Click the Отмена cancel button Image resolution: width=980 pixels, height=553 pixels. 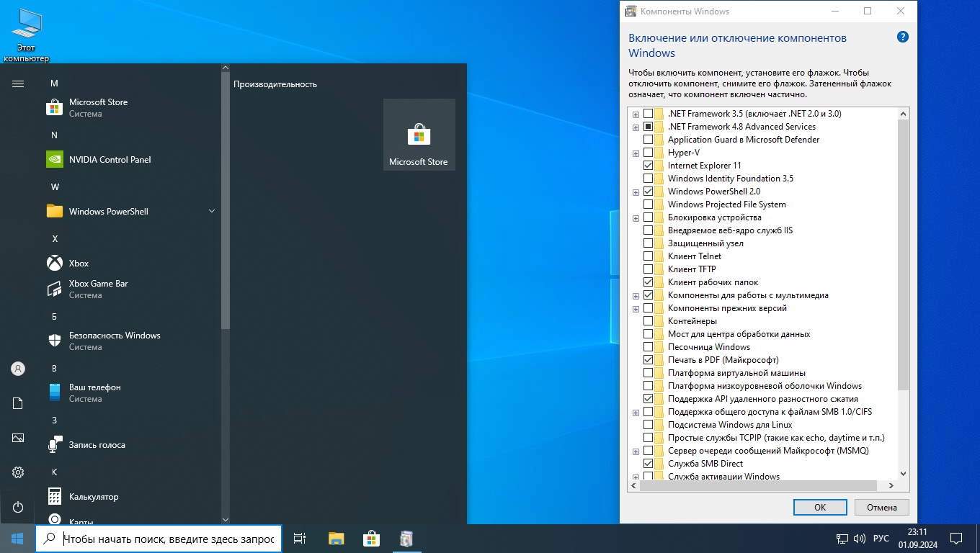coord(881,507)
